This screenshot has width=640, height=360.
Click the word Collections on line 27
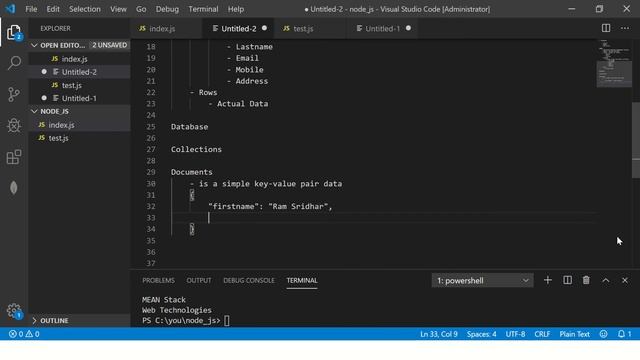point(196,149)
